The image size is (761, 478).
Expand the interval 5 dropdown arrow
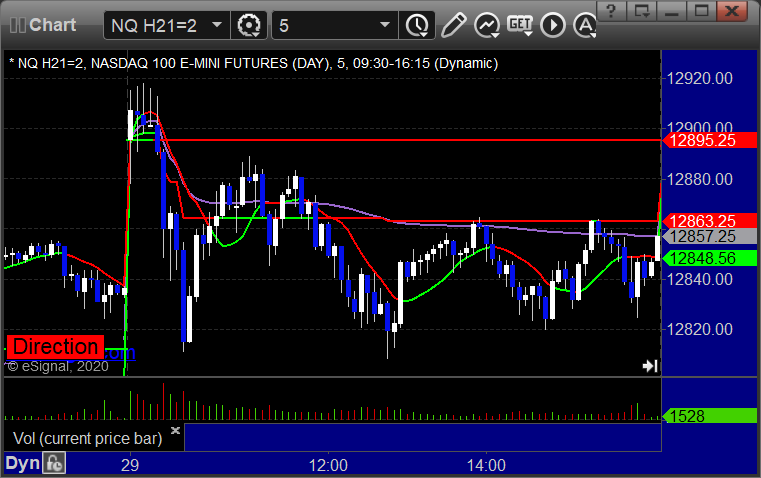385,25
